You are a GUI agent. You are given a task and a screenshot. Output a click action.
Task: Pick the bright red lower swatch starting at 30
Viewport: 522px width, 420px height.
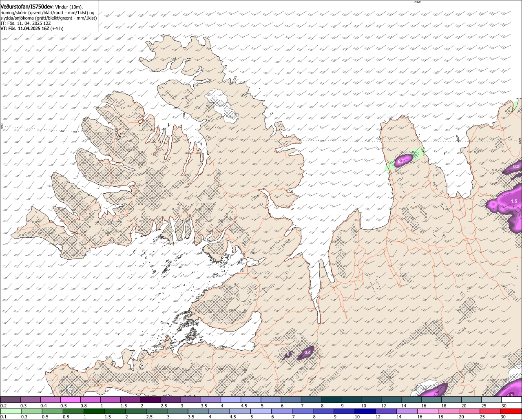[512, 411]
